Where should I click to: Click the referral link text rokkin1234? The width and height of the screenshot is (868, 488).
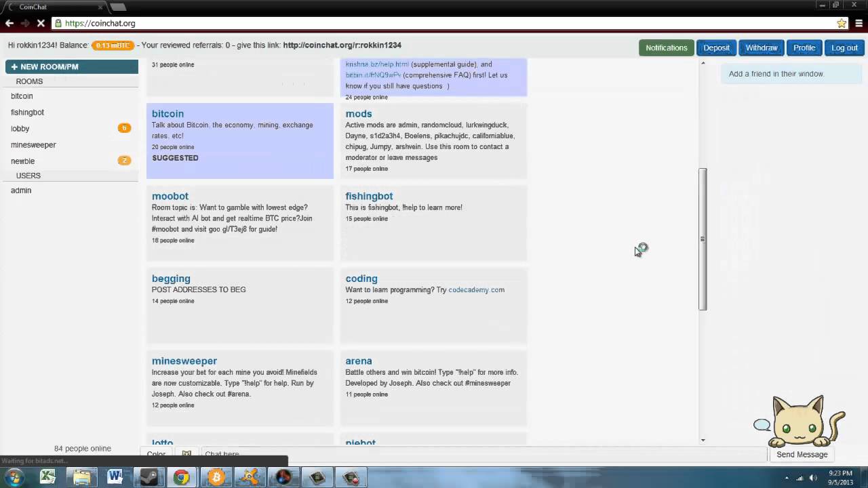342,45
